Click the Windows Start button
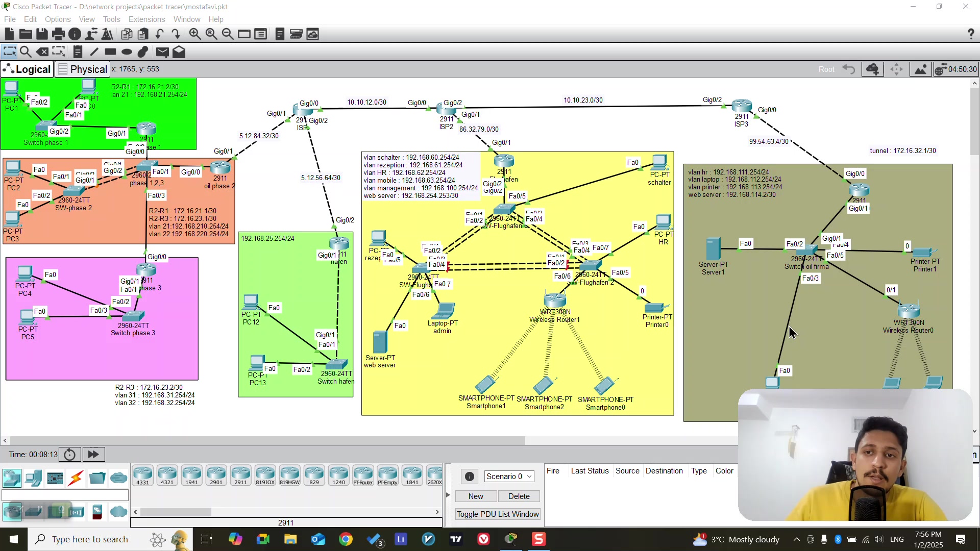The height and width of the screenshot is (551, 980). tap(14, 539)
